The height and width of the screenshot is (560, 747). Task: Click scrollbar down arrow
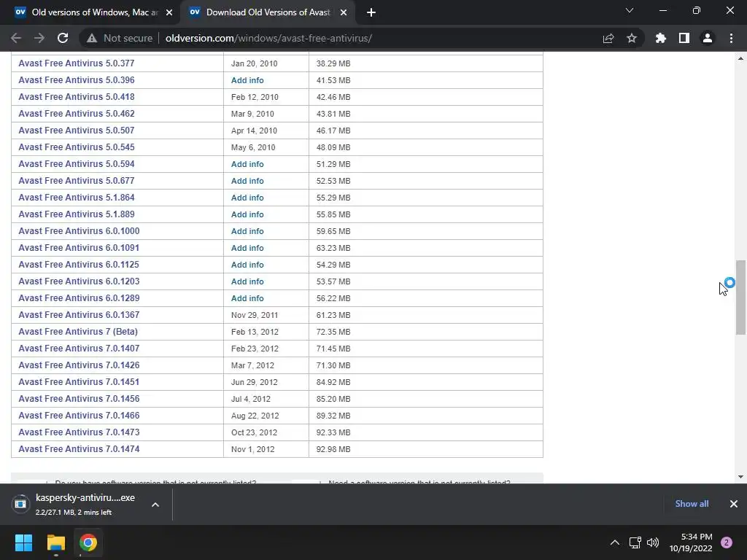(741, 477)
